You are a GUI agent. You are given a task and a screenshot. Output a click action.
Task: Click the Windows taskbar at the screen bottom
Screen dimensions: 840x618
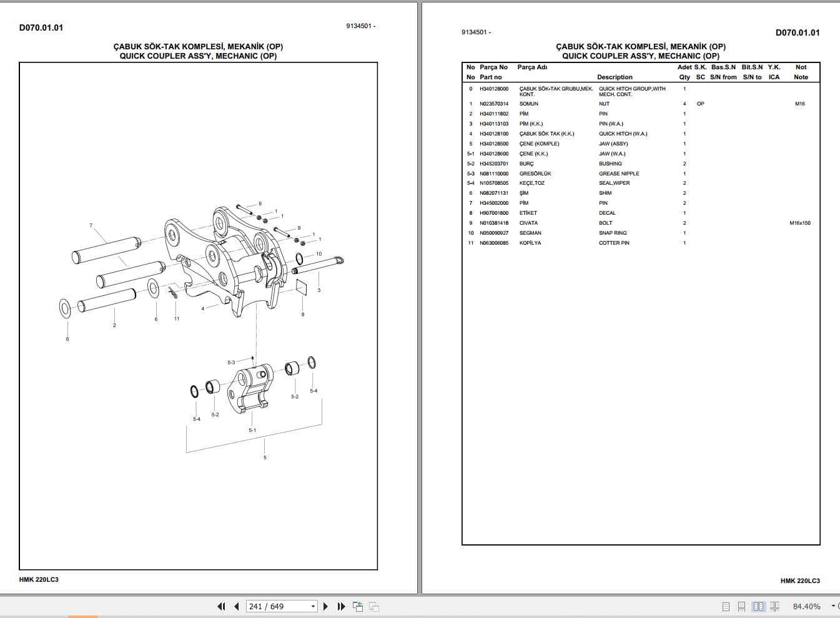(x=420, y=616)
